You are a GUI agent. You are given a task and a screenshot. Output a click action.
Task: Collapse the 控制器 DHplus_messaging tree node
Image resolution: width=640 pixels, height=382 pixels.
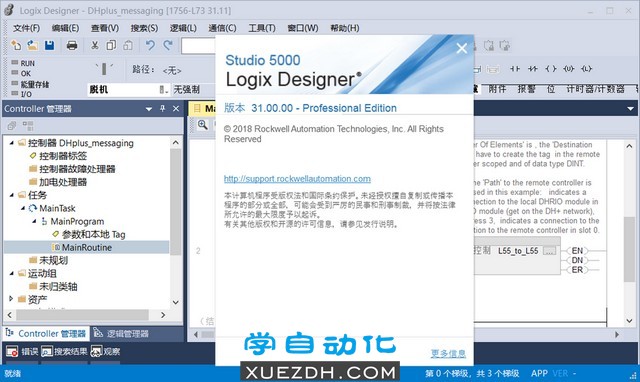11,142
